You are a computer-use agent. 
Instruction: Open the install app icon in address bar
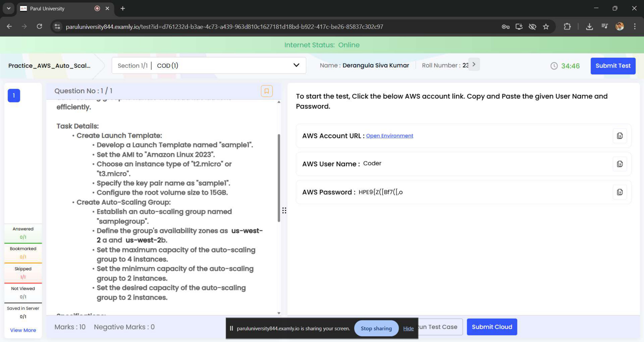point(519,26)
